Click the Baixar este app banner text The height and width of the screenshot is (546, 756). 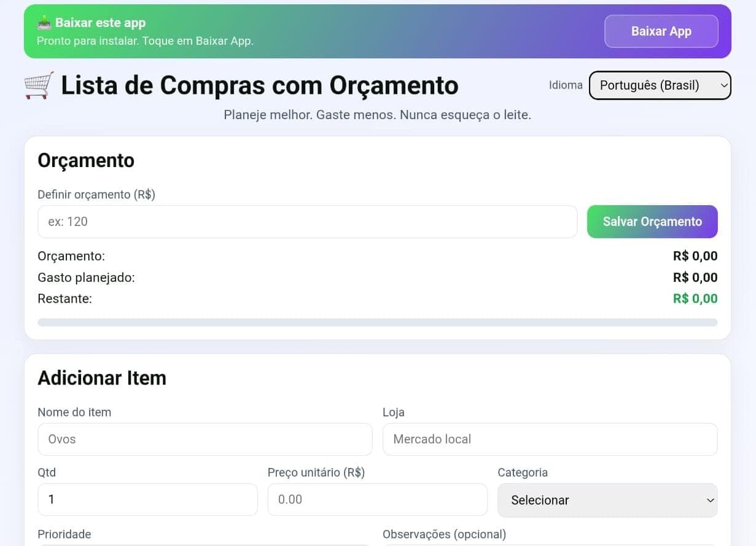(100, 22)
